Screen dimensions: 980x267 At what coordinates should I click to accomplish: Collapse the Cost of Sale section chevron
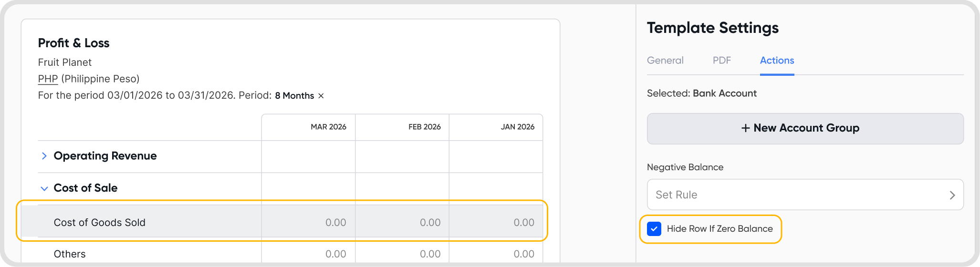coord(44,188)
